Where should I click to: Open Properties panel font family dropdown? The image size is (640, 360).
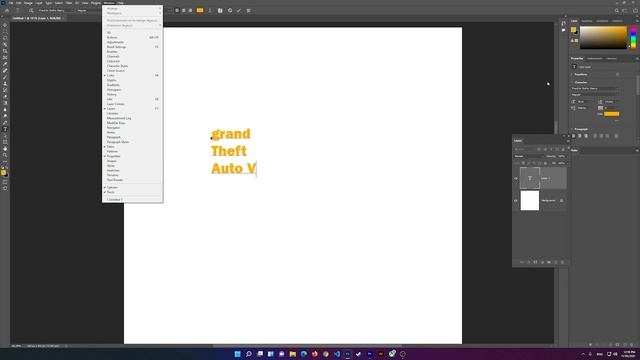[x=594, y=88]
